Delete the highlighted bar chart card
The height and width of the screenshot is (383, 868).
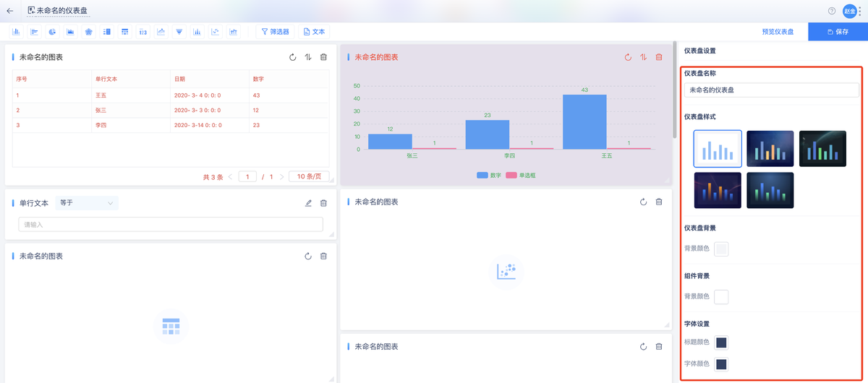(659, 57)
